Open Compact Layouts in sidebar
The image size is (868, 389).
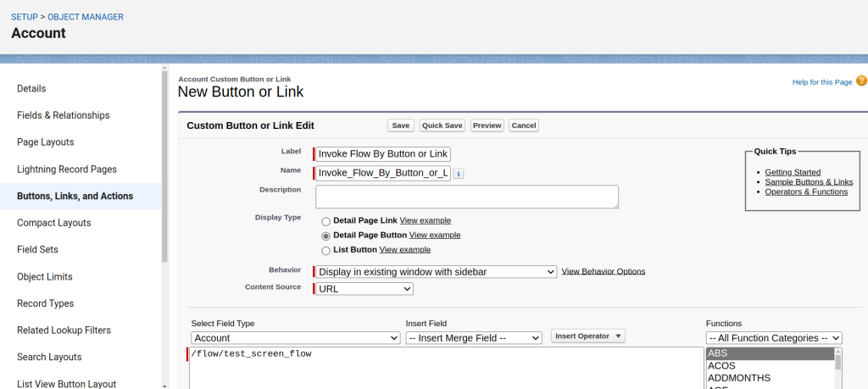coord(53,223)
